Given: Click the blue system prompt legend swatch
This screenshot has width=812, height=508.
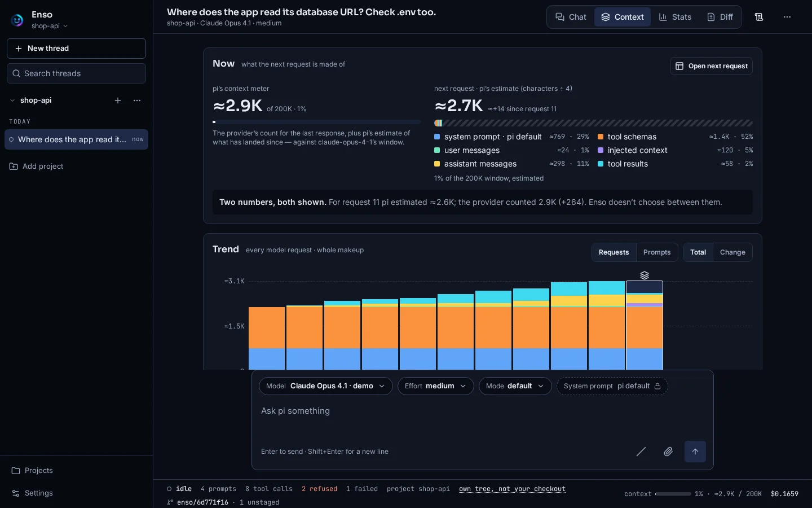Looking at the screenshot, I should 437,137.
